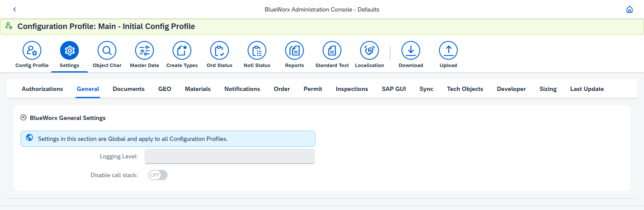Go to the home icon

pos(630,9)
